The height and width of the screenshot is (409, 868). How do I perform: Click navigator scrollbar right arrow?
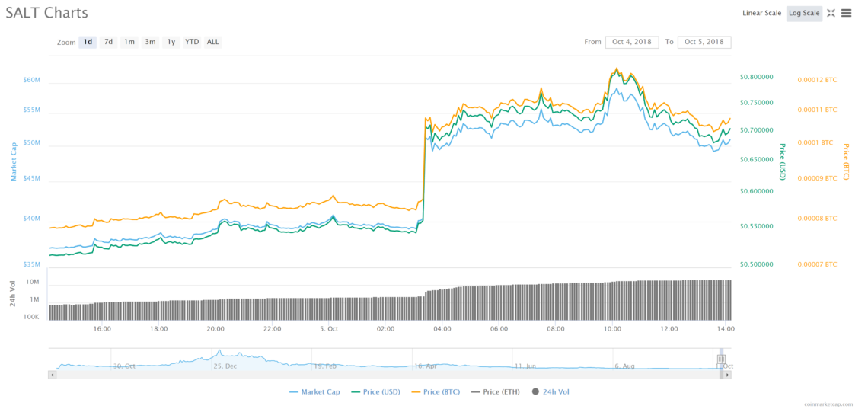(727, 375)
